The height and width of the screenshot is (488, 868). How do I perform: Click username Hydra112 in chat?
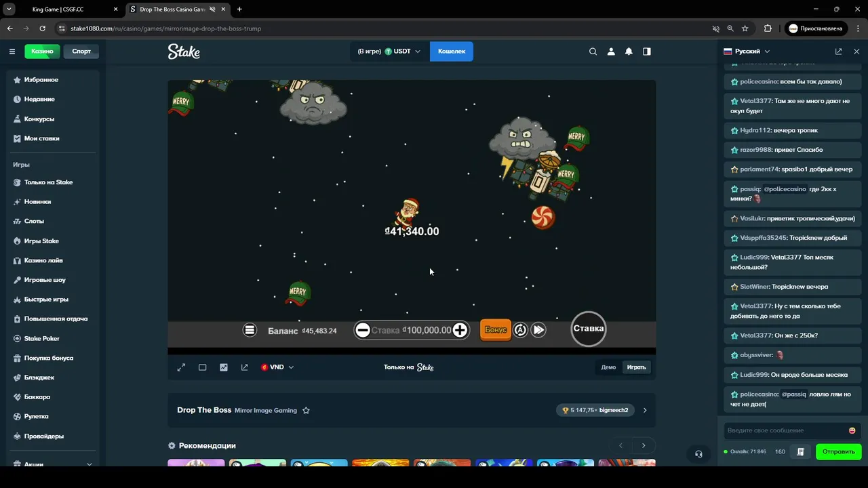(x=755, y=130)
